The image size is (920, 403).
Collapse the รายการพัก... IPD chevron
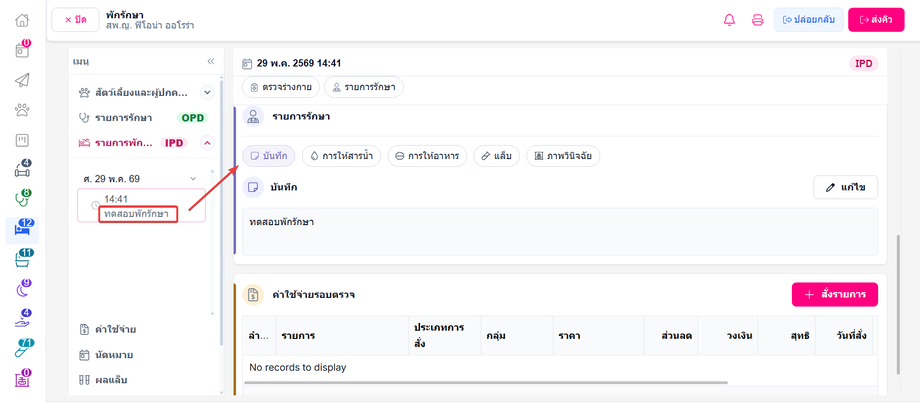tap(207, 143)
